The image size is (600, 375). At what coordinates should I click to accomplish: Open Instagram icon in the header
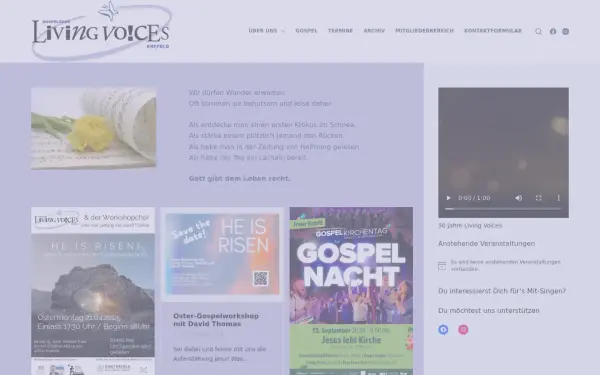tap(566, 31)
